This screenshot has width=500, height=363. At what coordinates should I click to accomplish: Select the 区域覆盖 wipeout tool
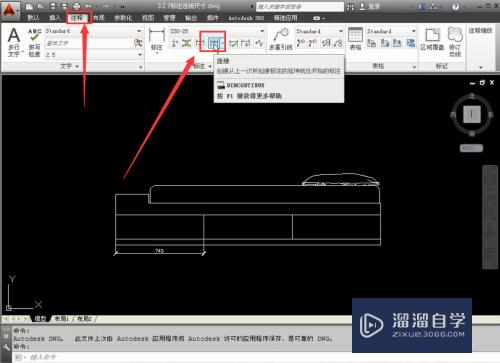432,39
